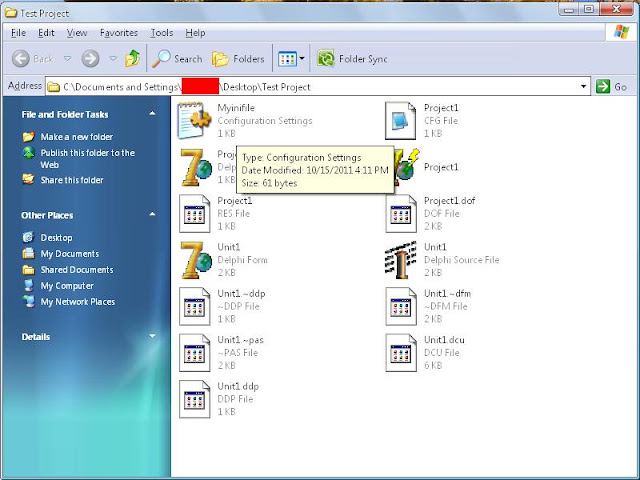Open Folder Sync from the toolbar
Image resolution: width=640 pixels, height=480 pixels.
(x=352, y=59)
